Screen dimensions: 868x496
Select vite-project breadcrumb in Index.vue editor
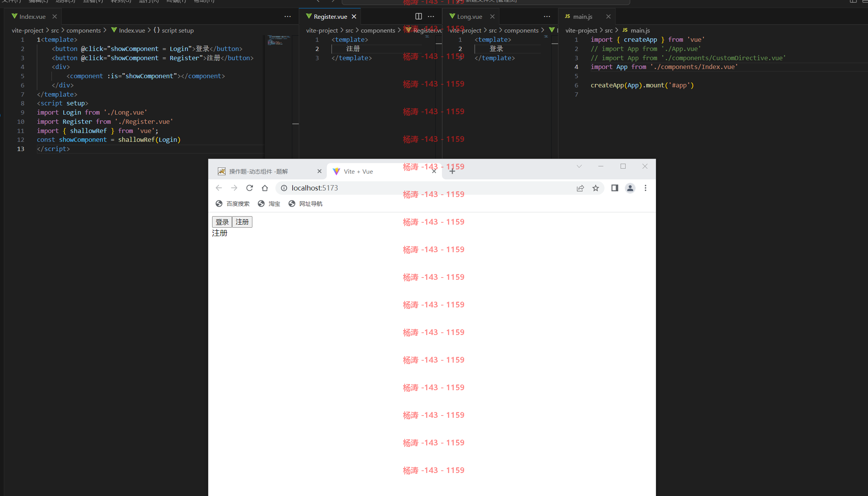28,30
